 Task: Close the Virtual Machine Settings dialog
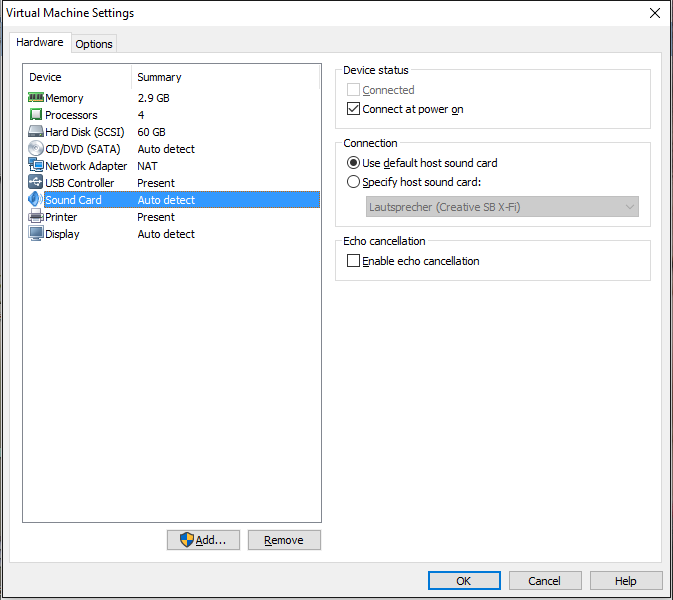[655, 13]
